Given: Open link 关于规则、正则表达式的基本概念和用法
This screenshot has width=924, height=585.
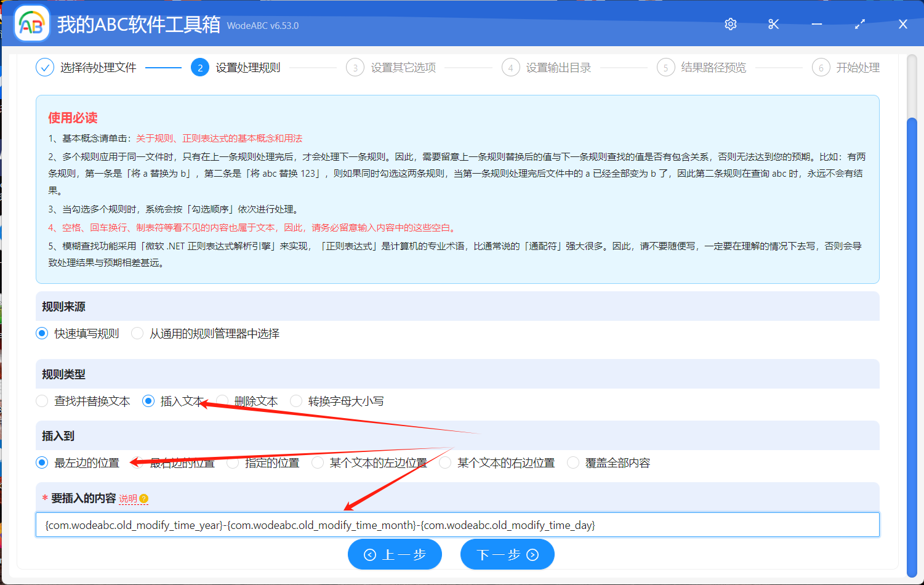Looking at the screenshot, I should [x=219, y=139].
